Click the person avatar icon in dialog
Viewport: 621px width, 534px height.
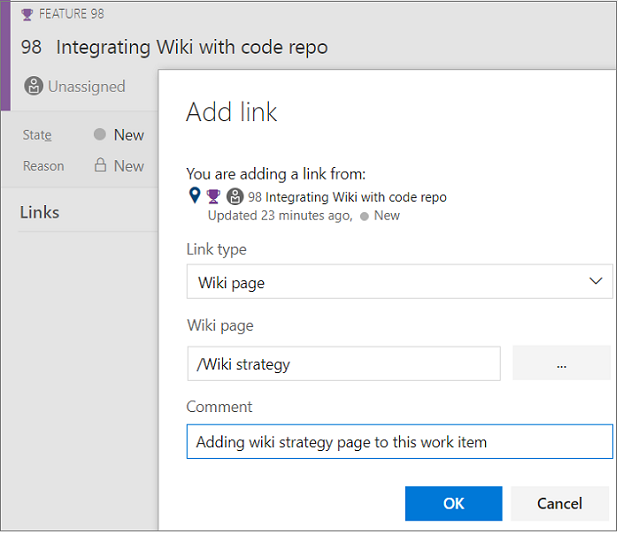235,196
